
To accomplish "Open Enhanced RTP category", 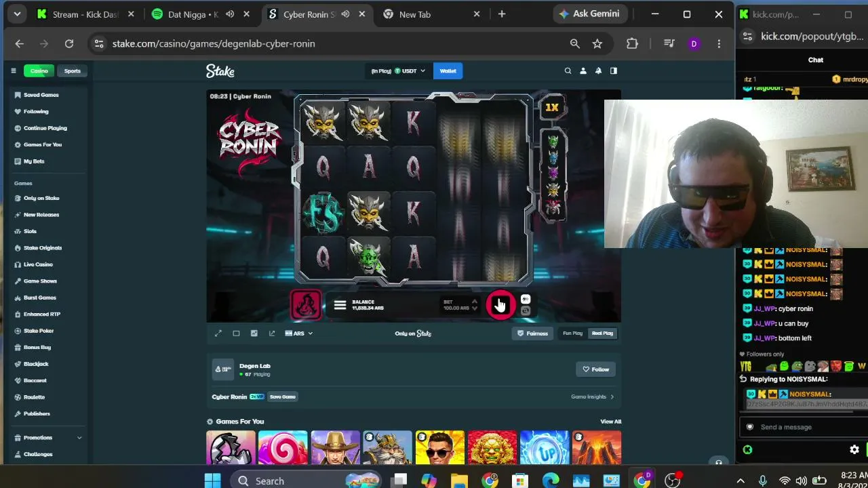I will [x=41, y=314].
